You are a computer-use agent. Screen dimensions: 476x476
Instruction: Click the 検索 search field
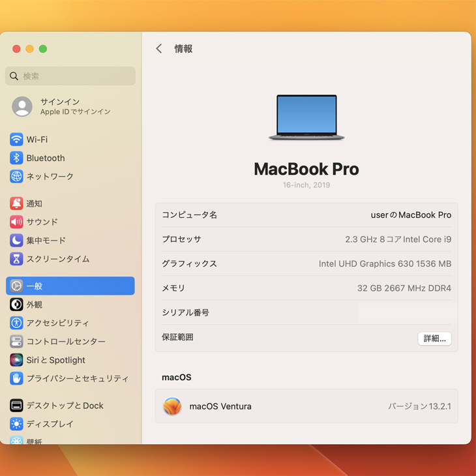click(x=70, y=76)
